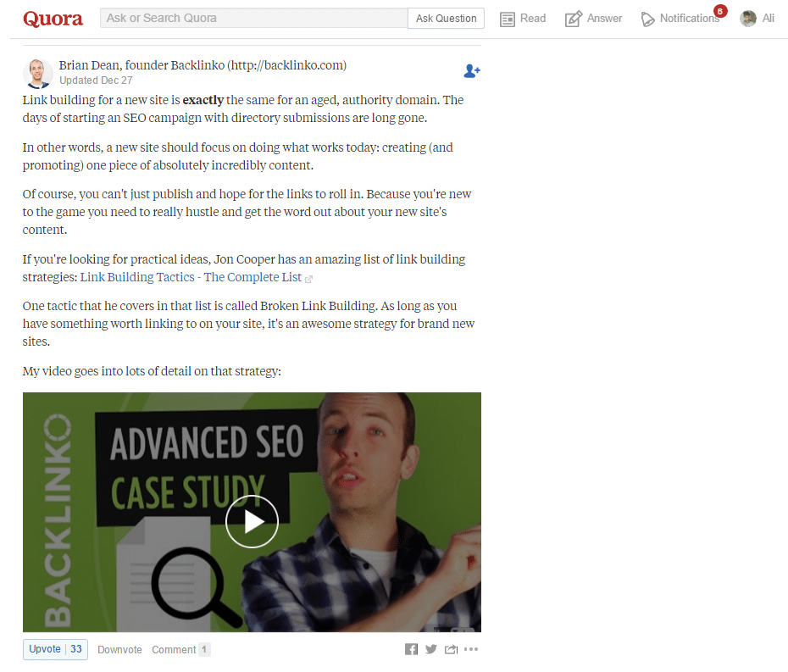Viewport: 788px width, 672px height.
Task: Click the text "My video goes into lots of detail"
Action: [x=107, y=371]
